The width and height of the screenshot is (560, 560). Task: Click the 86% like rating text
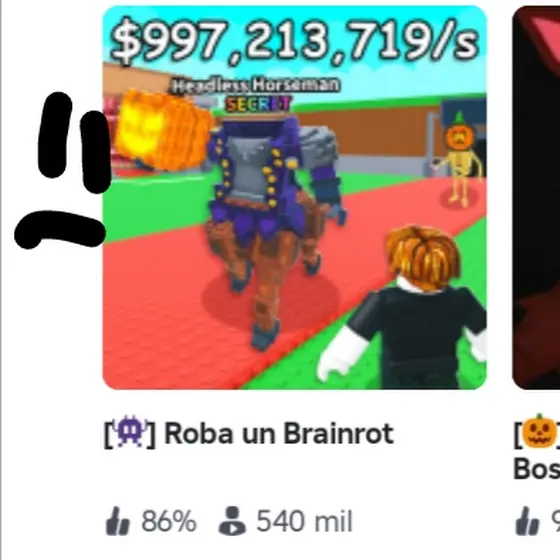tap(169, 521)
